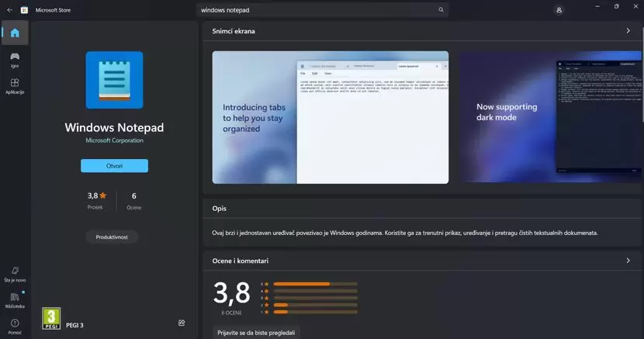This screenshot has height=339, width=644.
Task: Click the PEGI 3 text label
Action: (74, 325)
